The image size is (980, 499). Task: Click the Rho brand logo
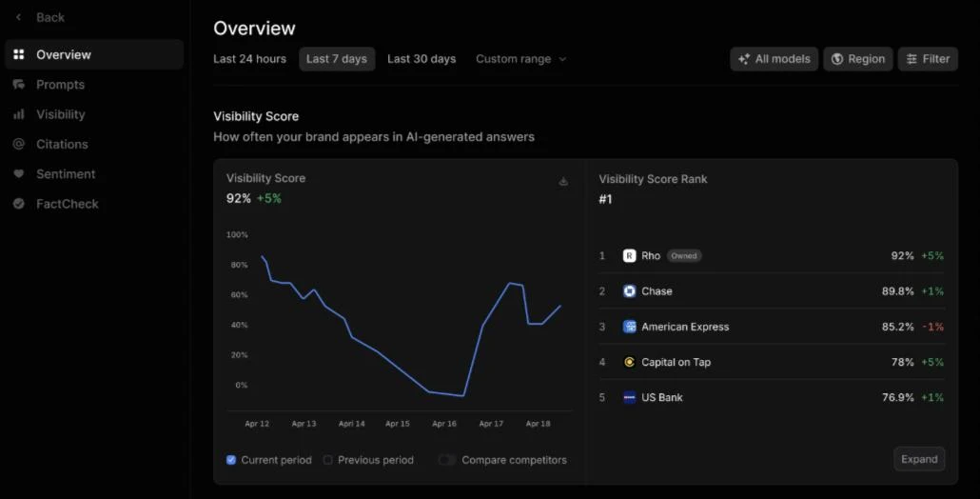pyautogui.click(x=629, y=256)
